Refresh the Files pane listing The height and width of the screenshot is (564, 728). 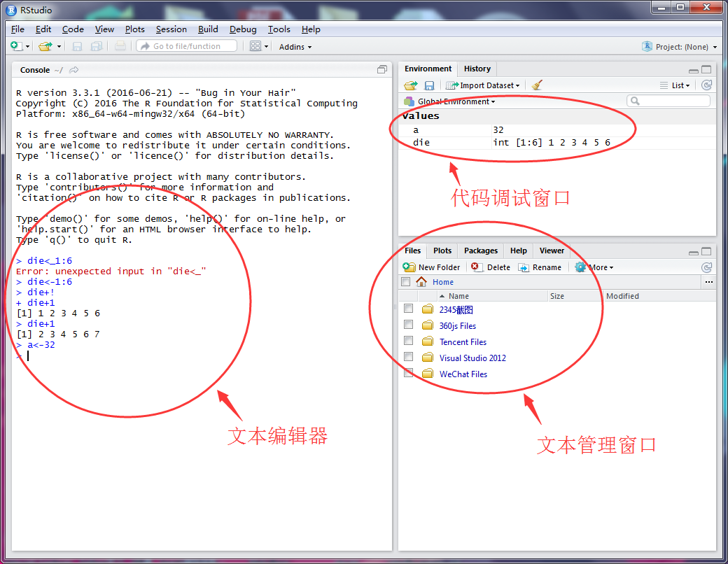point(706,267)
